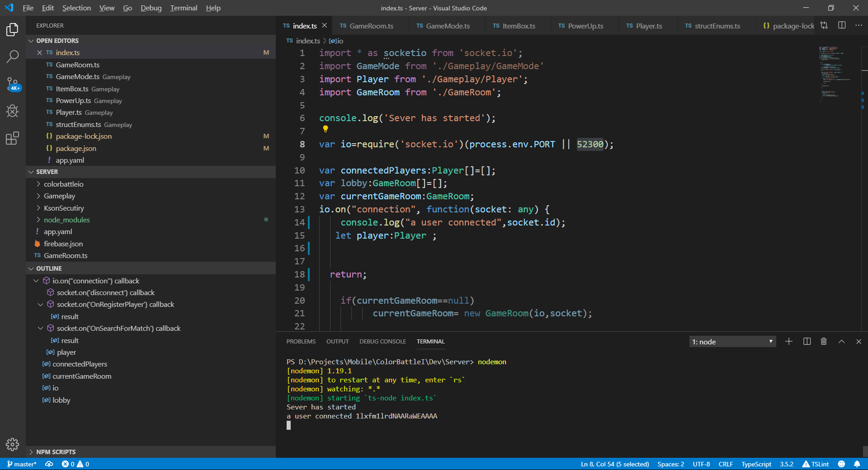The height and width of the screenshot is (470, 868).
Task: Open the Search view in activity bar
Action: click(x=13, y=56)
